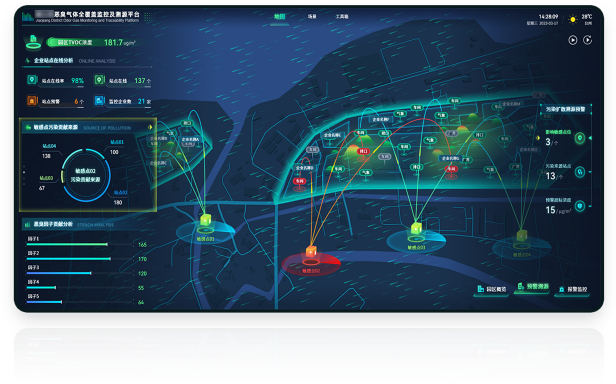The width and height of the screenshot is (616, 384).
Task: Click the orange station alarm icon
Action: (32, 101)
